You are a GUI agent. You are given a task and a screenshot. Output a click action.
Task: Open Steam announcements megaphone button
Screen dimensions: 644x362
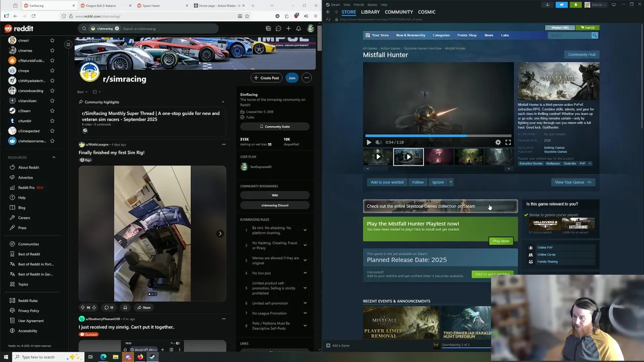(x=561, y=5)
